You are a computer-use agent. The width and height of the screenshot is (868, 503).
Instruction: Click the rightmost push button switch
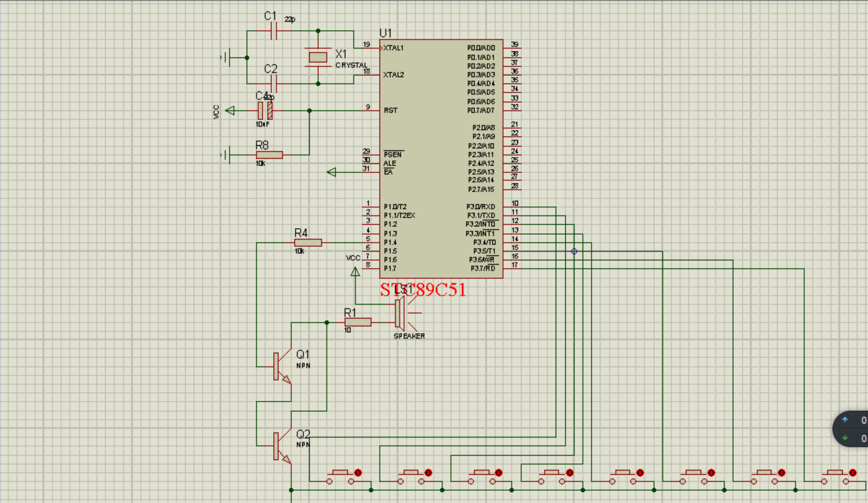[x=835, y=478]
